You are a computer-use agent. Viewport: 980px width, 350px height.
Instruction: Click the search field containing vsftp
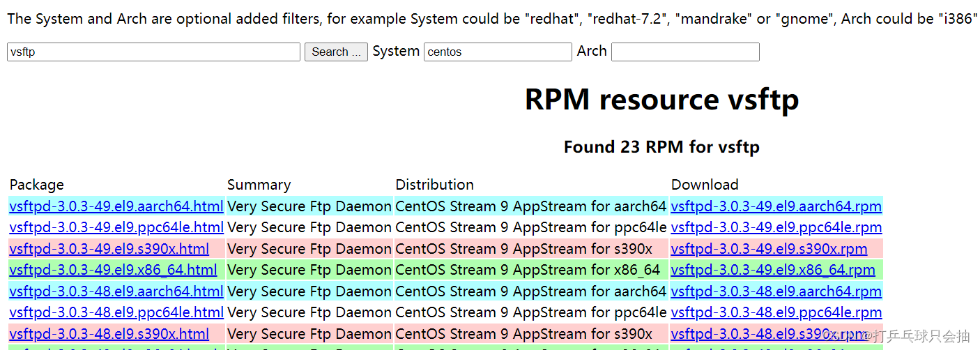pyautogui.click(x=153, y=52)
